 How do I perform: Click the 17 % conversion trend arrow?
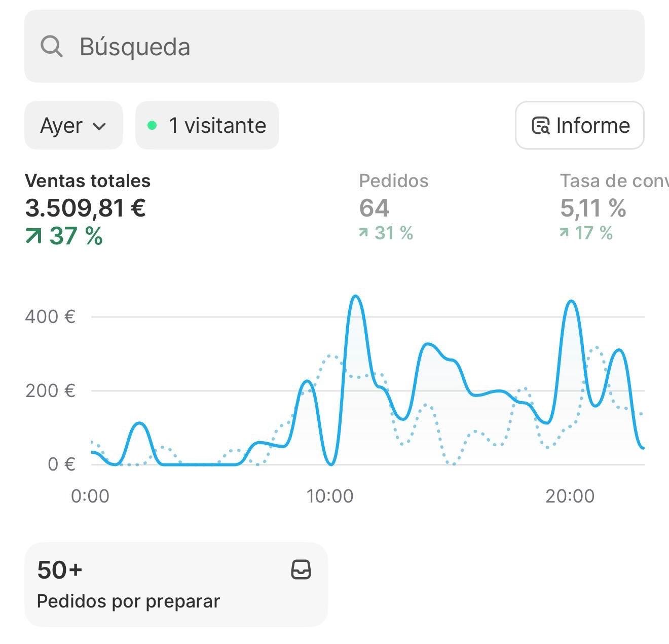(564, 233)
